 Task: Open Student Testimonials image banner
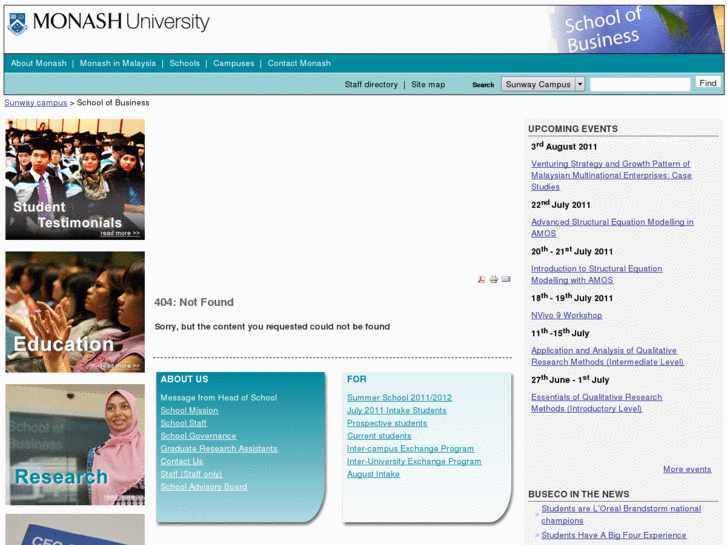75,180
